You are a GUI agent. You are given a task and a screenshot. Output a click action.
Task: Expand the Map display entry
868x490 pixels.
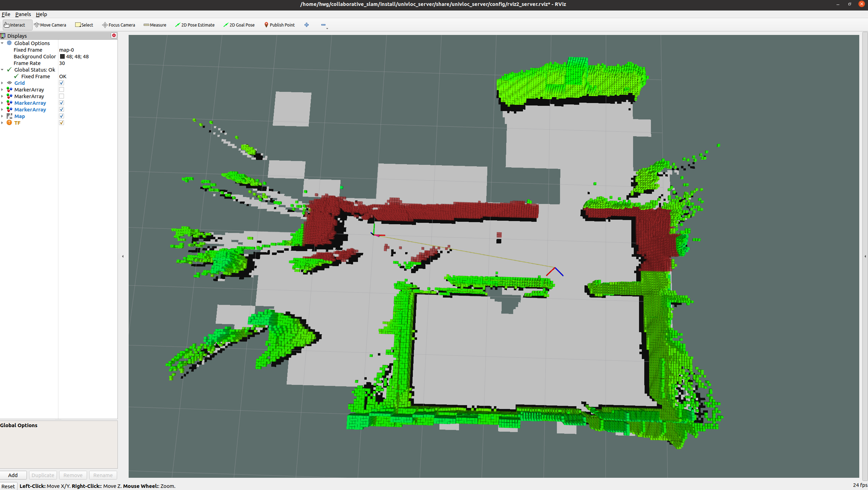pos(2,116)
